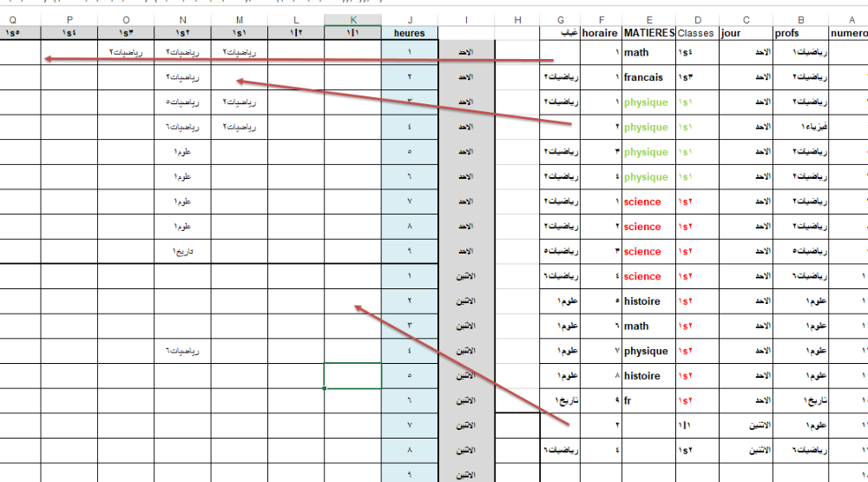The image size is (868, 482).
Task: Select 'تاريخ١' cell in the profs column
Action: point(800,400)
